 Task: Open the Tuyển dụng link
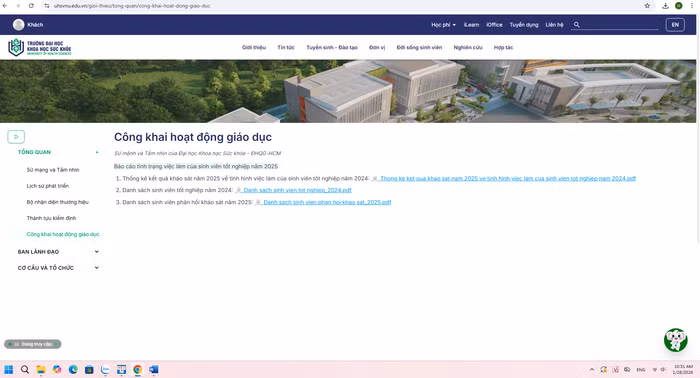(x=524, y=25)
